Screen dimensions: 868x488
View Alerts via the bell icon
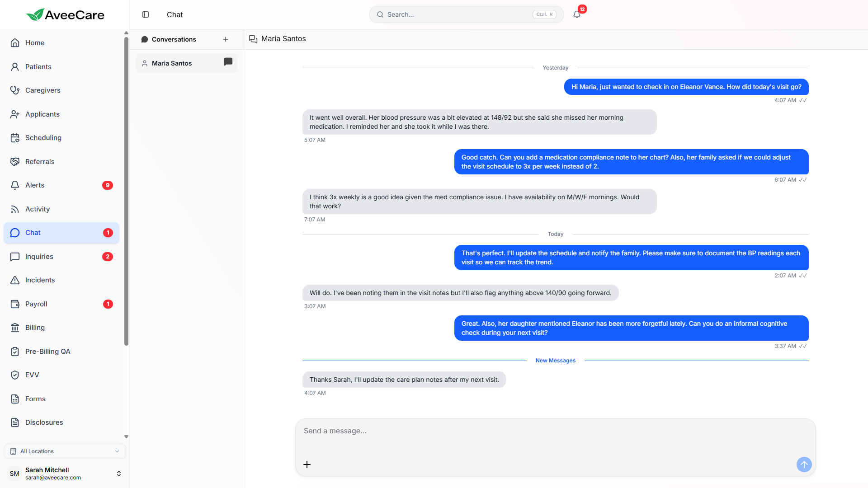pyautogui.click(x=15, y=185)
